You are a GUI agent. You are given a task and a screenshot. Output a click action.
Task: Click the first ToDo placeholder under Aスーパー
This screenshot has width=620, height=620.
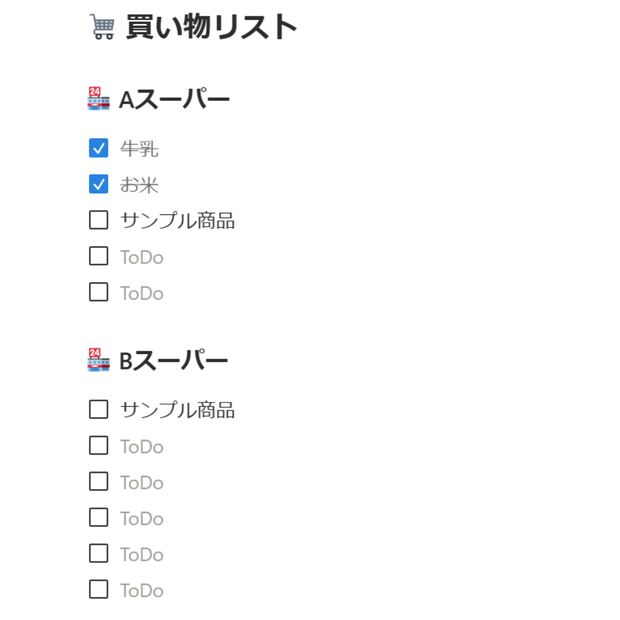tap(142, 257)
